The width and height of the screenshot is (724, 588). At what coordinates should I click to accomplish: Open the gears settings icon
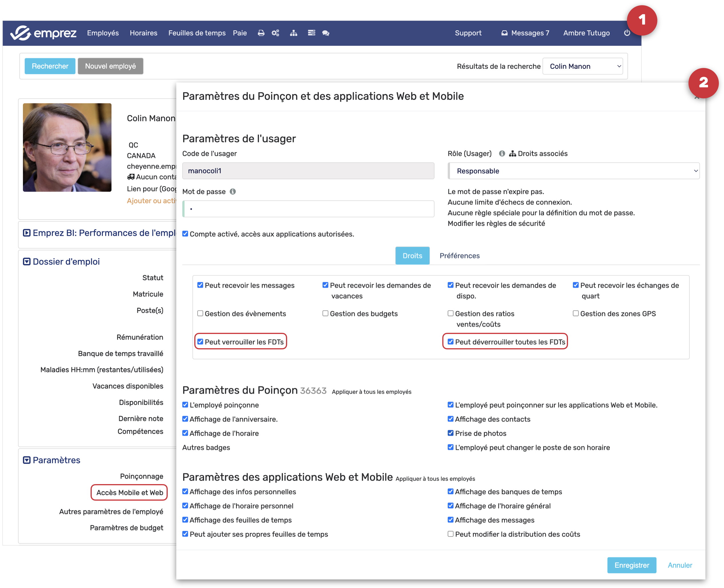[x=275, y=33]
